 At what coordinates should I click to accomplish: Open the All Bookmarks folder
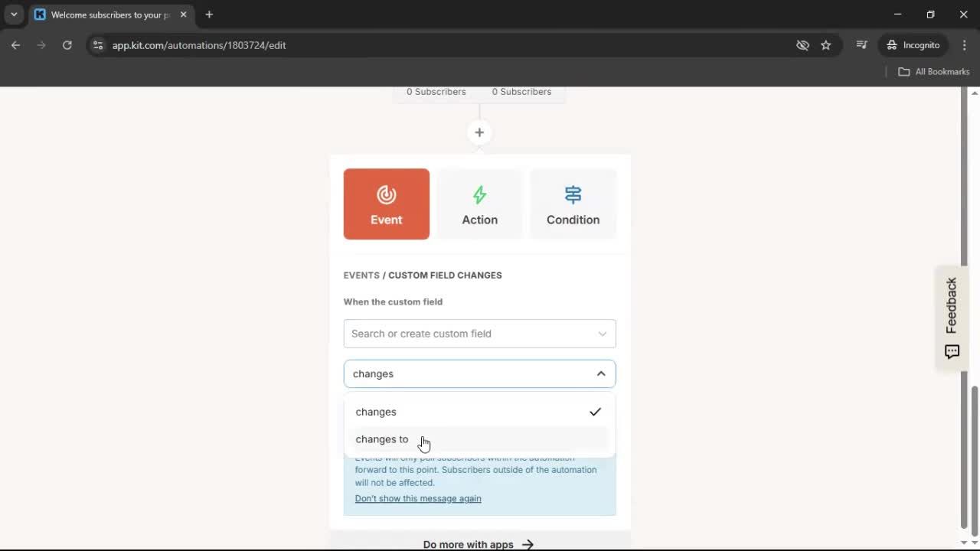coord(933,71)
